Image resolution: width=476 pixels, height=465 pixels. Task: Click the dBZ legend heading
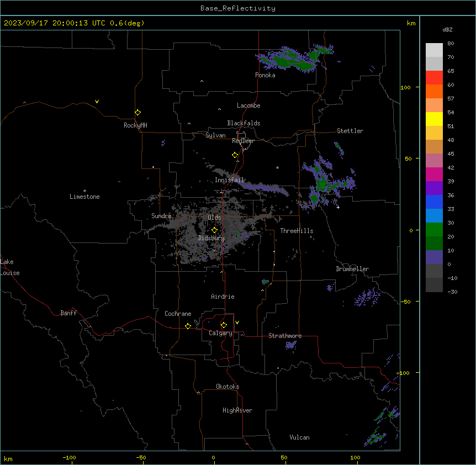click(x=447, y=30)
